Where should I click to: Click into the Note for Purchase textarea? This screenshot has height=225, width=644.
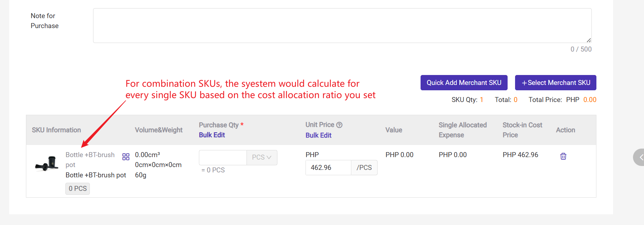342,26
